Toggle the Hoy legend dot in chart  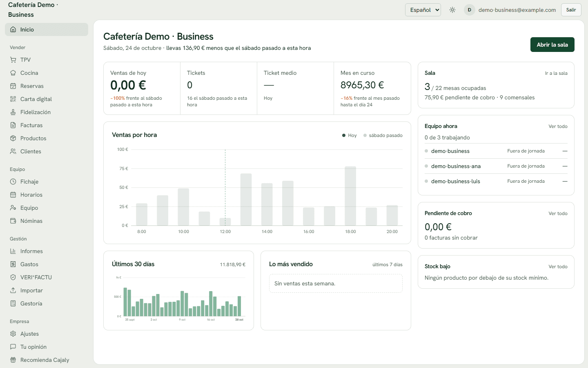(x=344, y=135)
